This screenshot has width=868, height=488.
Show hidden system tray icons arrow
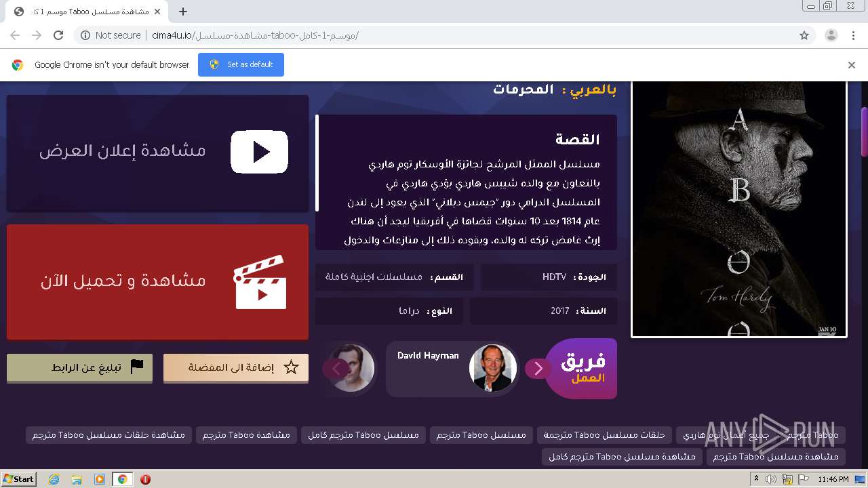pyautogui.click(x=757, y=479)
